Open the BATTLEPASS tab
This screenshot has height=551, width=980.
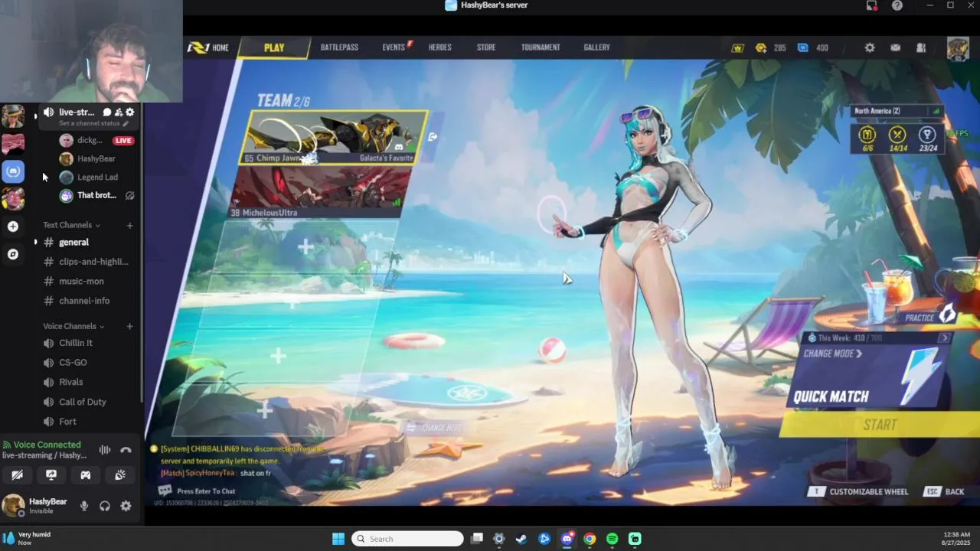point(339,47)
